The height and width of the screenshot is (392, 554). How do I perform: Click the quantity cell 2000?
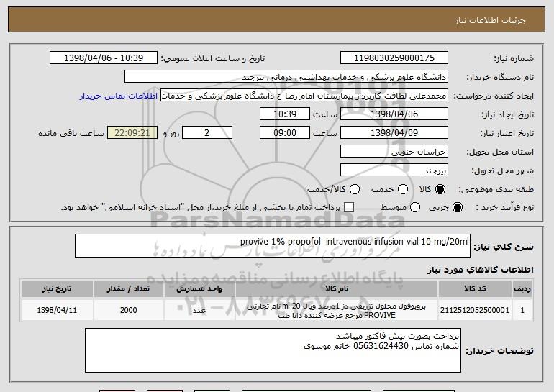(128, 310)
